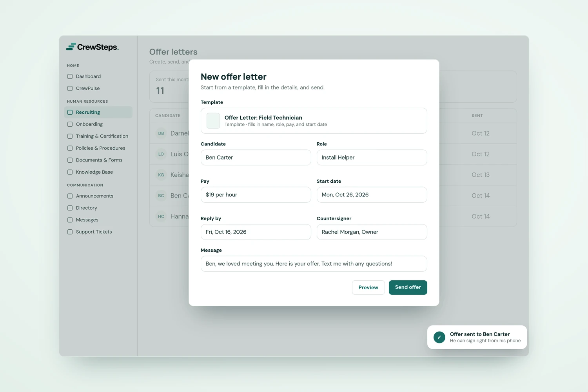Click the Sent this month count 11
588x392 pixels.
pyautogui.click(x=160, y=91)
